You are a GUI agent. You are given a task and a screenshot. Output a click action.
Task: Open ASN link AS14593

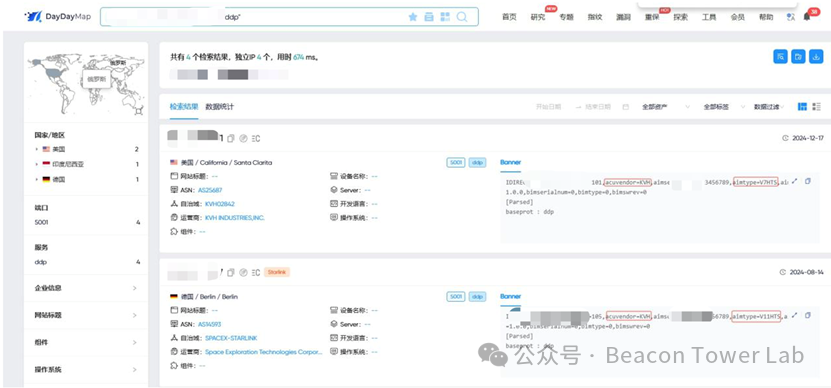(209, 324)
